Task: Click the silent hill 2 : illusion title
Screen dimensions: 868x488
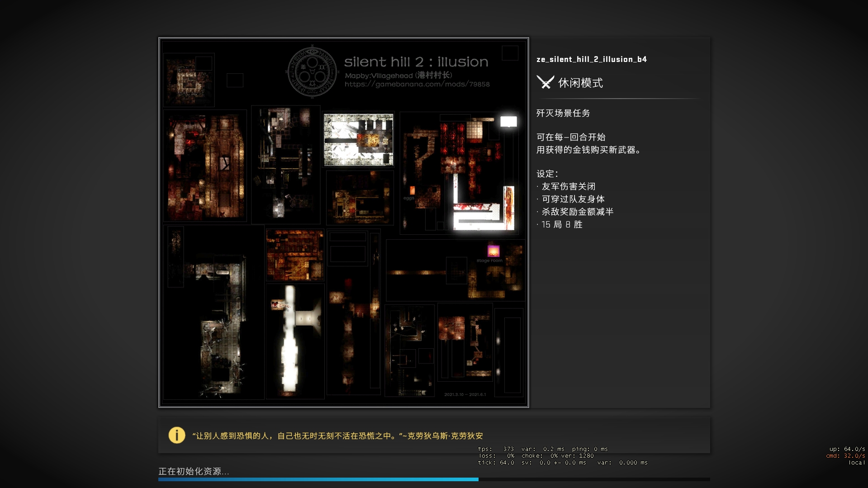Action: pyautogui.click(x=416, y=62)
